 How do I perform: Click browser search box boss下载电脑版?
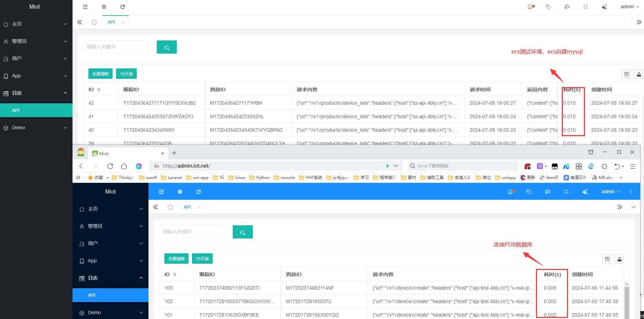463,166
